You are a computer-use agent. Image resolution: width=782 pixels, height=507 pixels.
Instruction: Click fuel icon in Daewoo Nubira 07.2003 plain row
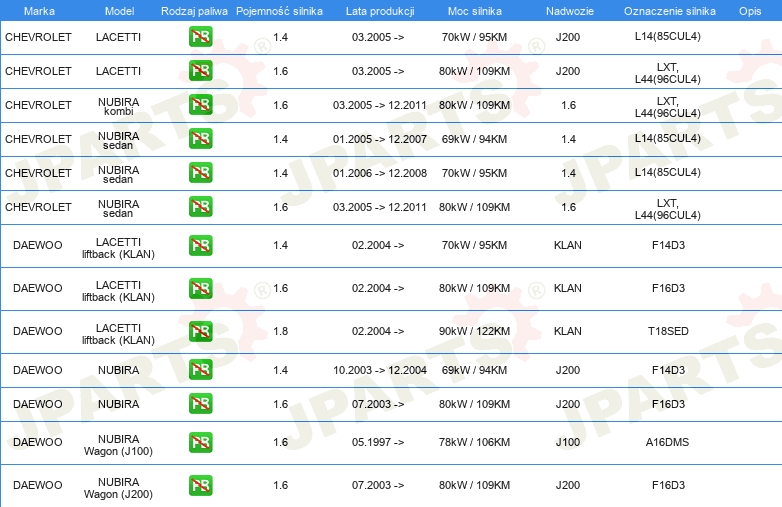[200, 404]
